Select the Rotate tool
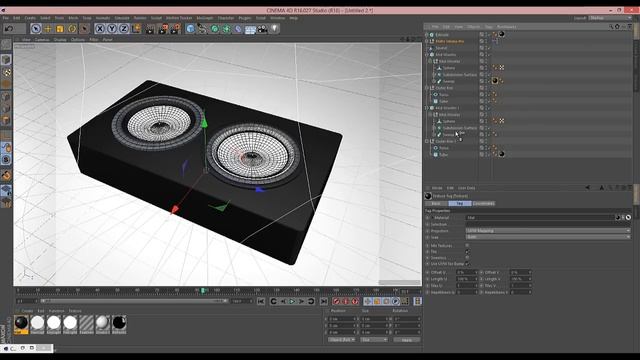Screen dimensions: 640x360 pos(72,29)
